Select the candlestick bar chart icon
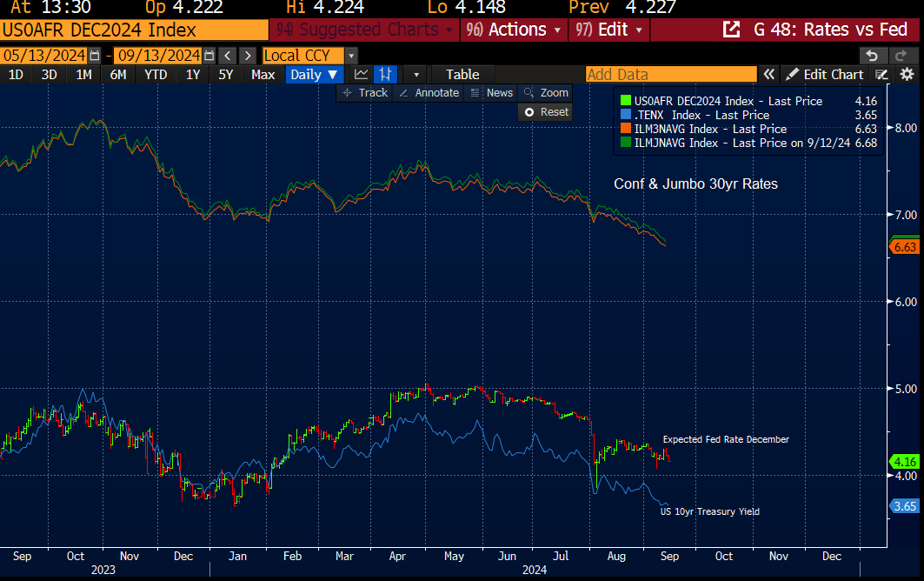Image resolution: width=924 pixels, height=581 pixels. [386, 75]
